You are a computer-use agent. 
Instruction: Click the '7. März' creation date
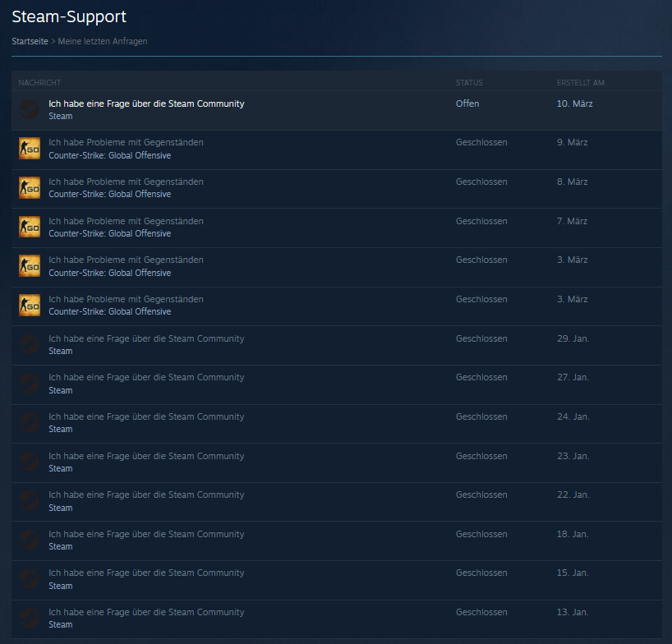point(572,221)
